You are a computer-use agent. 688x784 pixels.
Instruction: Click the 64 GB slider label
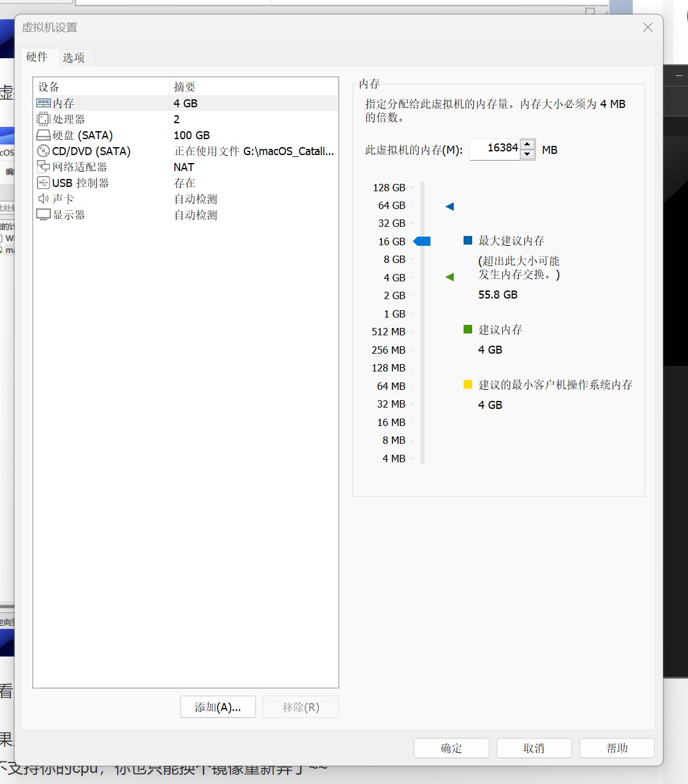pyautogui.click(x=392, y=205)
